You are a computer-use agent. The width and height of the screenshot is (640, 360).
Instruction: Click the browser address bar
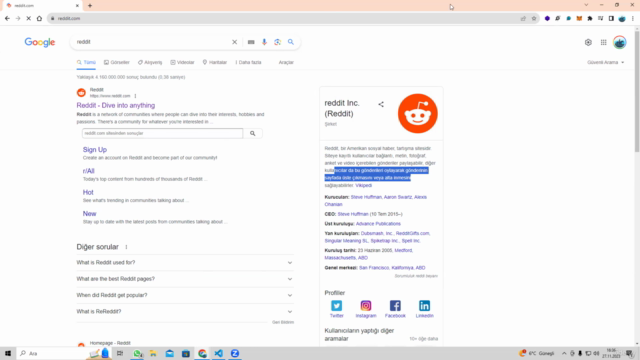click(286, 18)
